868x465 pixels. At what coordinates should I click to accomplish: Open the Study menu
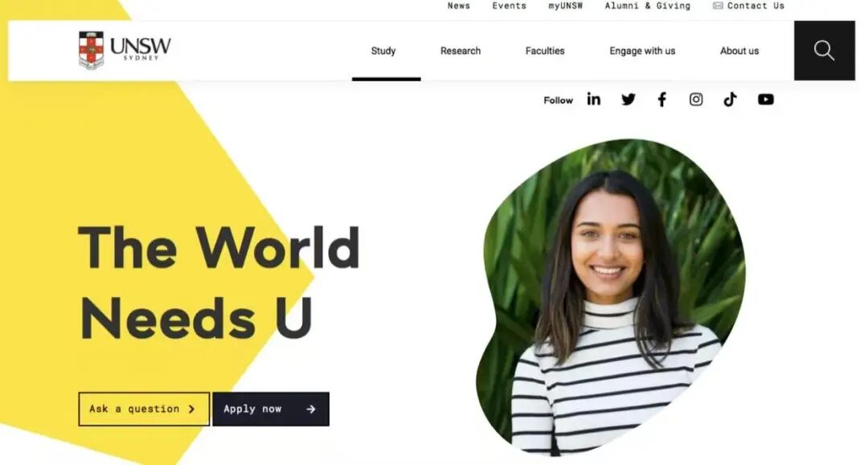click(383, 51)
